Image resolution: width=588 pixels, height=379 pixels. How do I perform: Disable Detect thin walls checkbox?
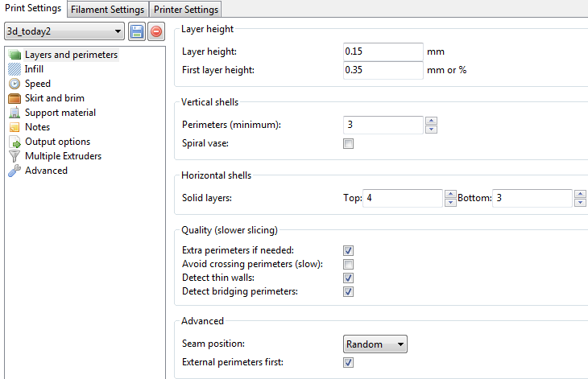pos(349,278)
